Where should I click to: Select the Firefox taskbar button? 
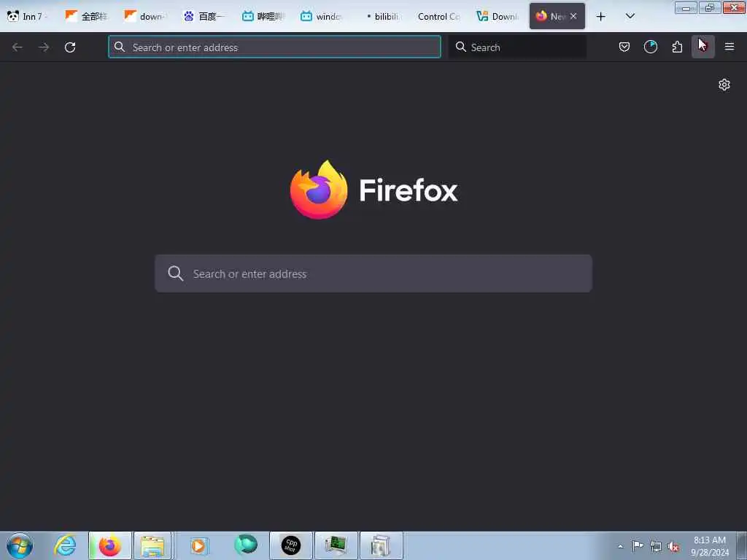point(110,545)
